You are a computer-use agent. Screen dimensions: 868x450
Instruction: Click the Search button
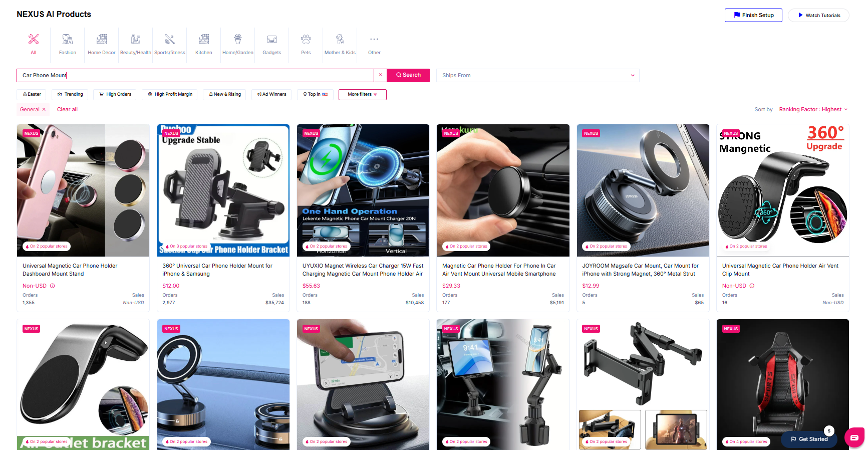(408, 75)
